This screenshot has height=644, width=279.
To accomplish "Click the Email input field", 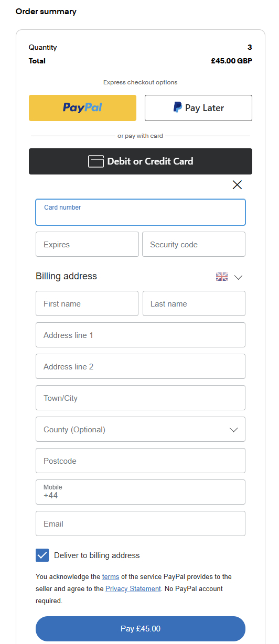I will tap(141, 523).
